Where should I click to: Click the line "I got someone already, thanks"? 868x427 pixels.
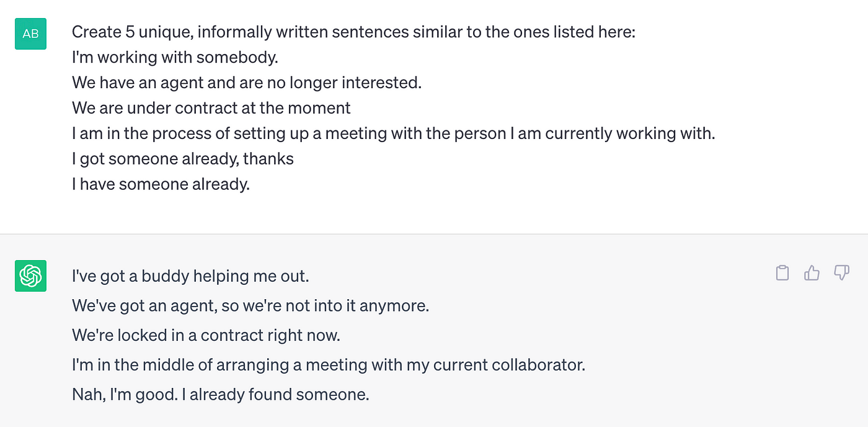point(183,159)
